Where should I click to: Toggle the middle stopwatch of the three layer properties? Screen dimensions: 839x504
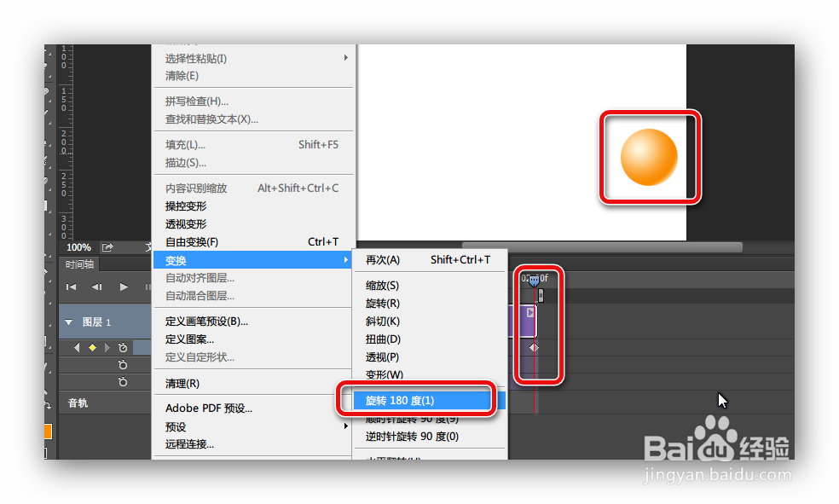point(123,365)
